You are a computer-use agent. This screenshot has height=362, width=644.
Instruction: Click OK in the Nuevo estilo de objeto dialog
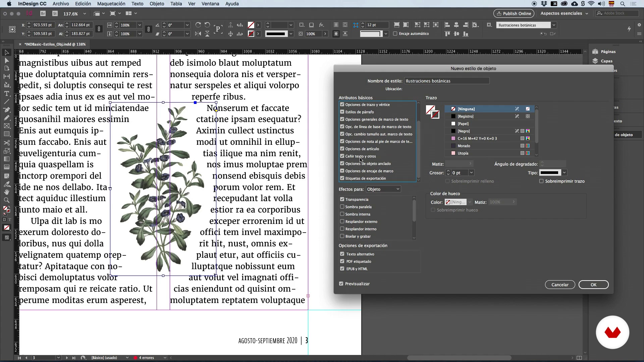point(593,285)
